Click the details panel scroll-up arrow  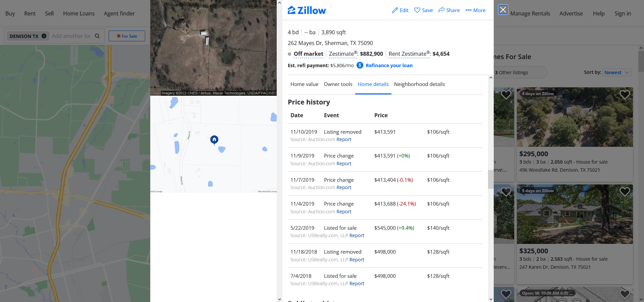point(491,78)
